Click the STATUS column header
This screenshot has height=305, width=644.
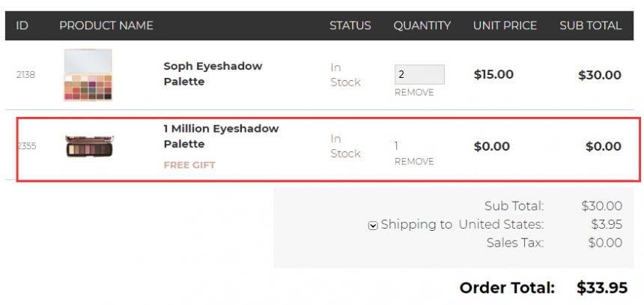(x=350, y=25)
